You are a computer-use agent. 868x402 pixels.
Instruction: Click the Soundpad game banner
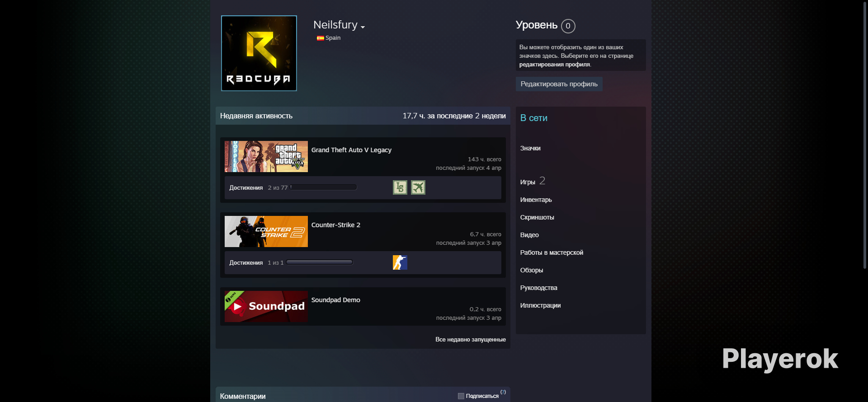(x=266, y=306)
